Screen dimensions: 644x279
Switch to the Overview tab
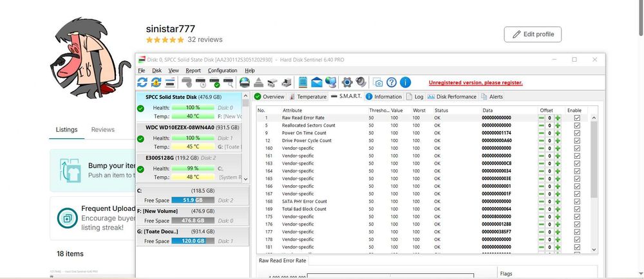(x=269, y=96)
